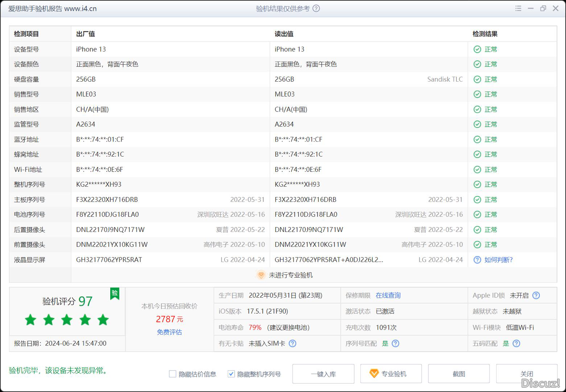Viewport: 566px width, 392px height.
Task: Click the diamond icon next to 未进行专业验机
Action: (x=261, y=275)
